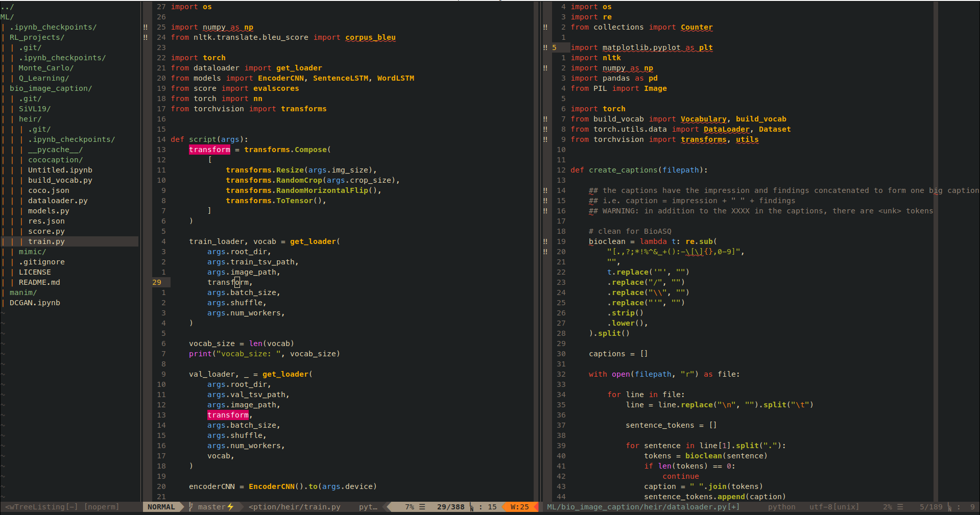Click warning sign beside 'import numpy as np' left pane
980x515 pixels.
146,27
